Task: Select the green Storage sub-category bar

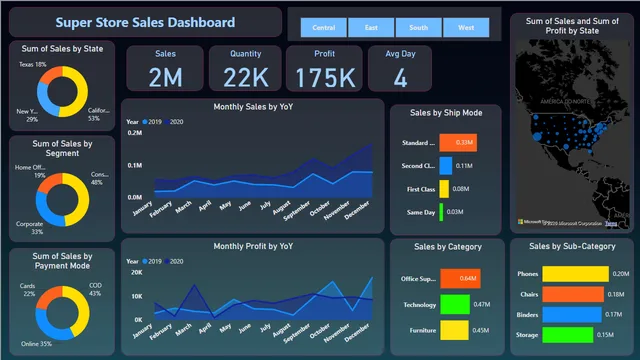Action: tap(568, 335)
